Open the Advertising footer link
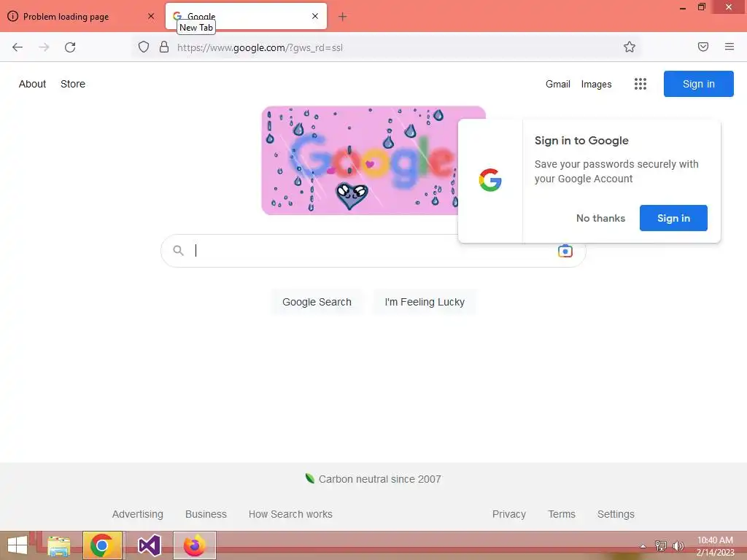Screen dimensions: 747x560 (x=138, y=514)
